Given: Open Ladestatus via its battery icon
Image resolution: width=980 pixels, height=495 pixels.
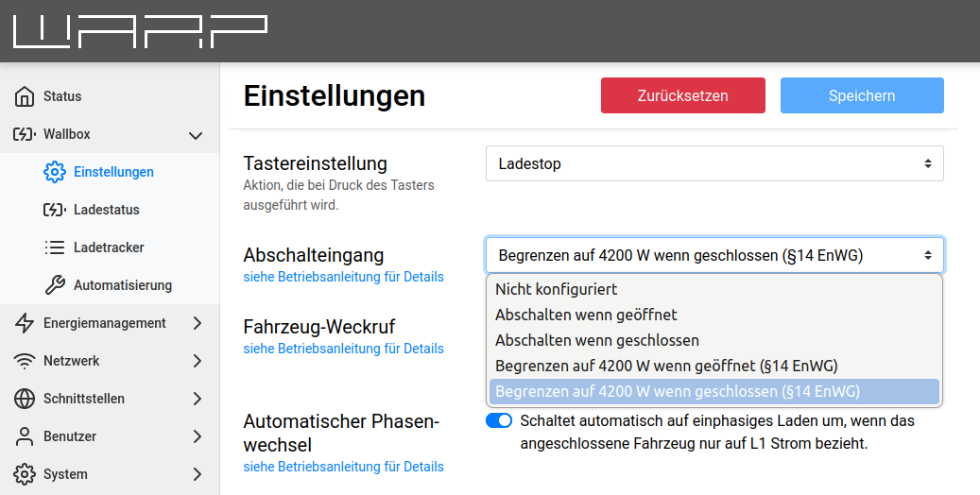Looking at the screenshot, I should (x=55, y=210).
